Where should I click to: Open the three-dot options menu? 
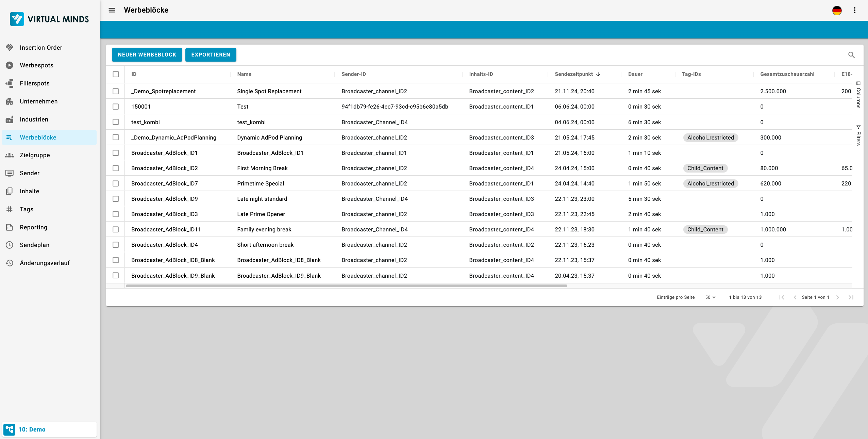854,10
